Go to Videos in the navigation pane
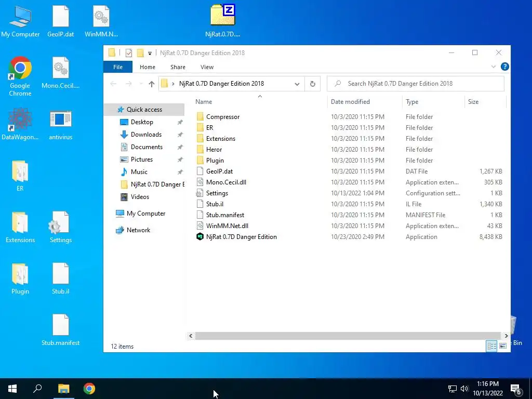 [140, 197]
